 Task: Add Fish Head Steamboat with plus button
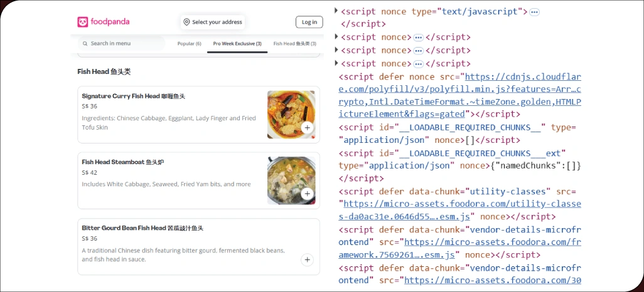click(x=307, y=194)
